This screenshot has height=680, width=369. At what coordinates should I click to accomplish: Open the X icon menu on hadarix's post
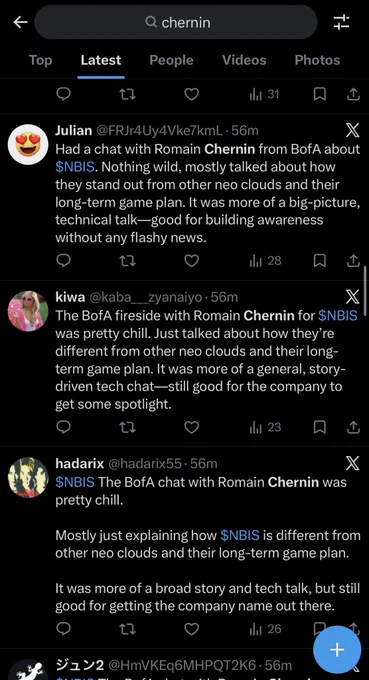(352, 464)
